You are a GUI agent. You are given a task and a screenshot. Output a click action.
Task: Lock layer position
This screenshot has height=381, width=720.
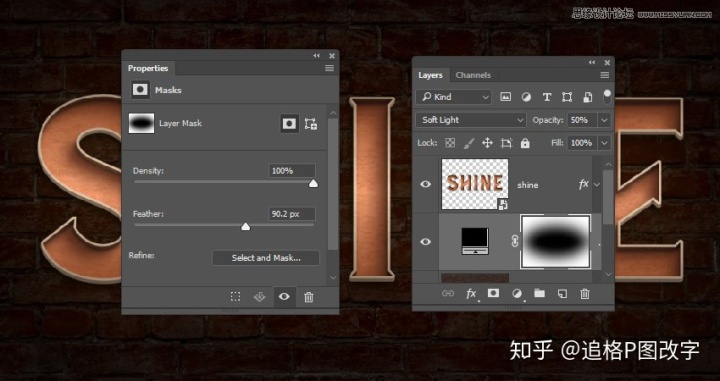point(487,143)
